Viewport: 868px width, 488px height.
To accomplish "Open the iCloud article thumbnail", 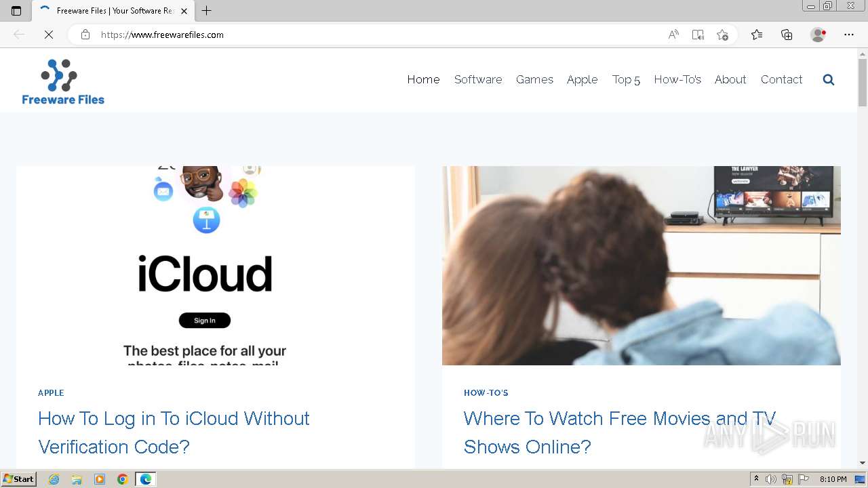I will [216, 266].
